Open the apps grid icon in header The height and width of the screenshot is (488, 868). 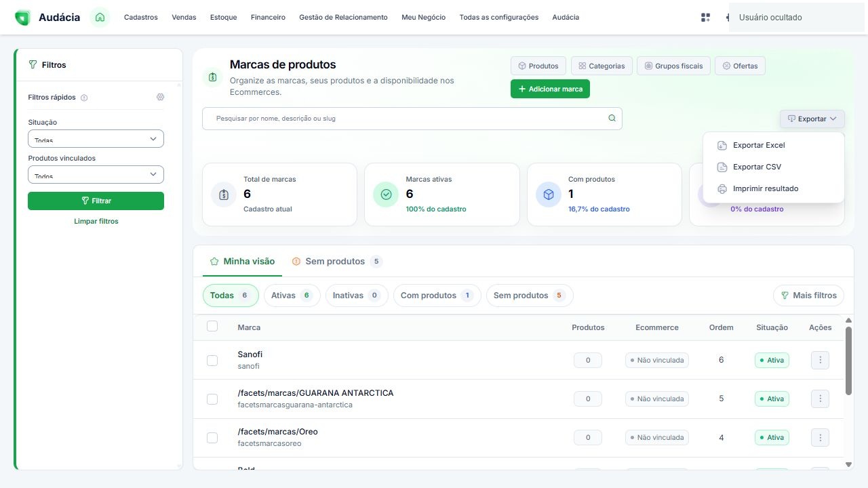coord(705,18)
